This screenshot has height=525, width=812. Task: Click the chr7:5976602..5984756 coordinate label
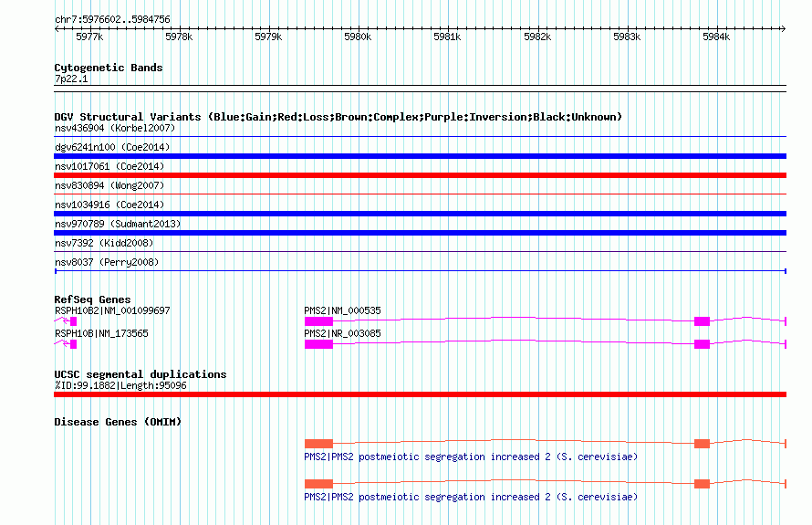[x=112, y=19]
